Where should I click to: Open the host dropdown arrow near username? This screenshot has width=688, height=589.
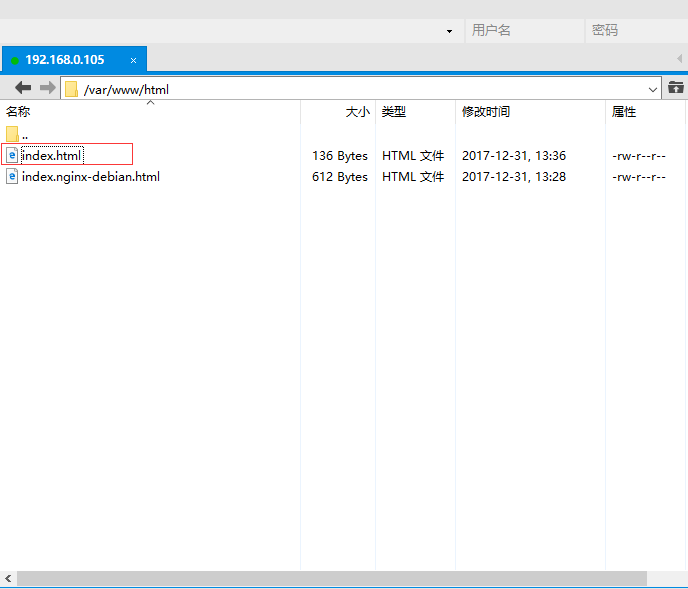(x=449, y=31)
